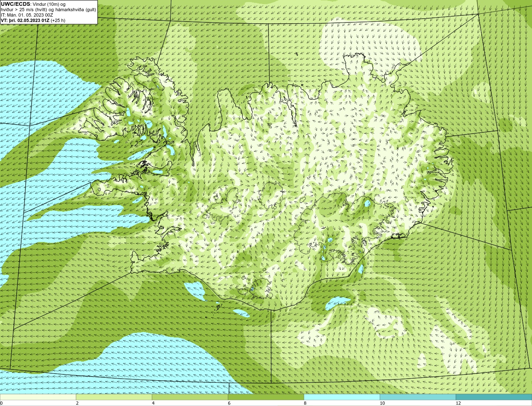
Task: Click the dark green 6–8 legend swatch
Action: coord(266,397)
